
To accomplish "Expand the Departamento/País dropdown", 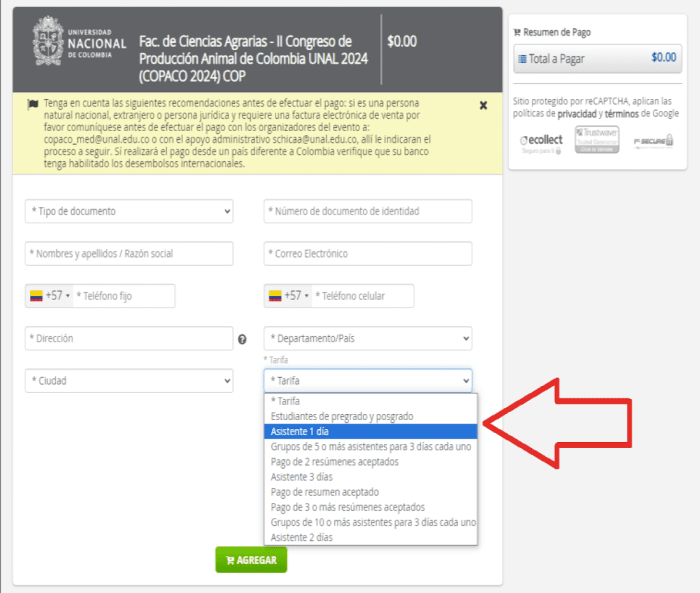I will pyautogui.click(x=368, y=338).
